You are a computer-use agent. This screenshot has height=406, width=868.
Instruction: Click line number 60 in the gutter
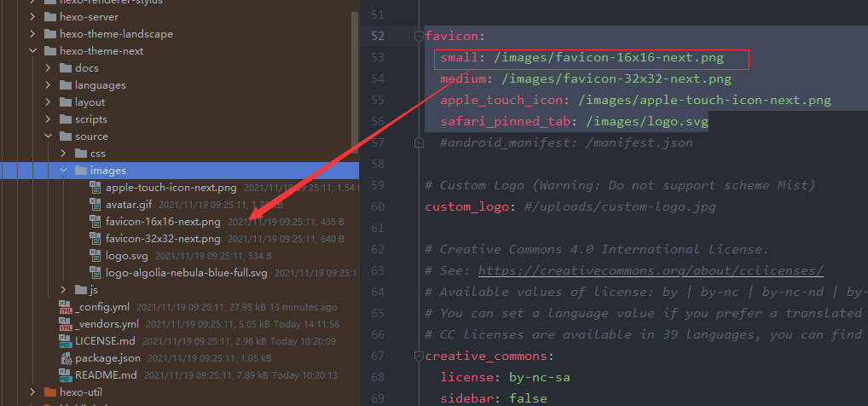tap(377, 206)
